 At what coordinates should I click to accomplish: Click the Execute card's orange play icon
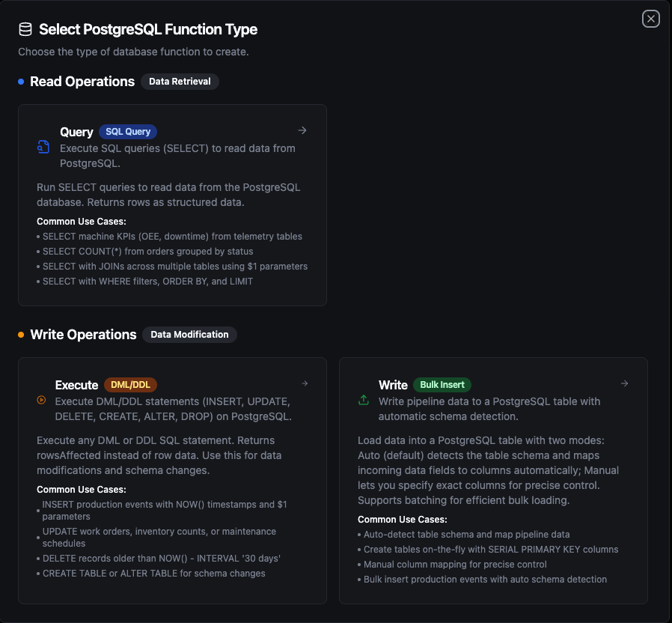click(41, 400)
